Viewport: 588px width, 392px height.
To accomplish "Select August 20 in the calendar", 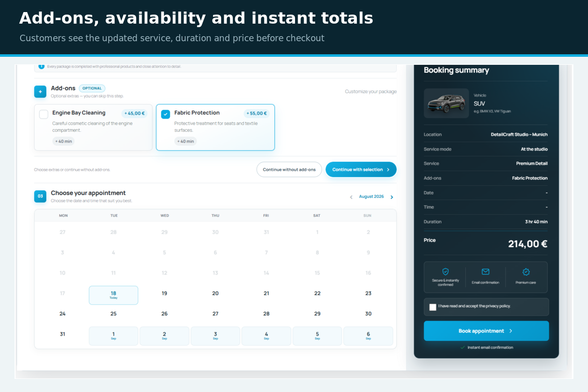I will (215, 293).
